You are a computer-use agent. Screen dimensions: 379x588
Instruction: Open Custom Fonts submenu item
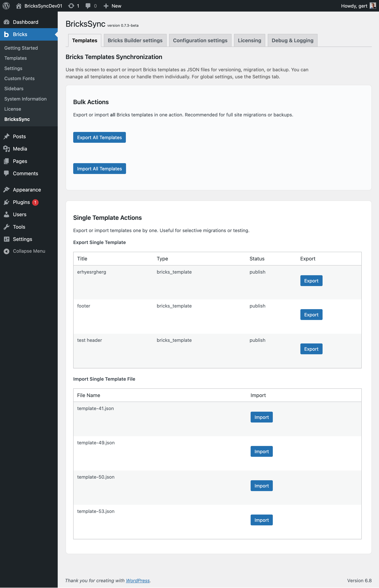point(19,78)
